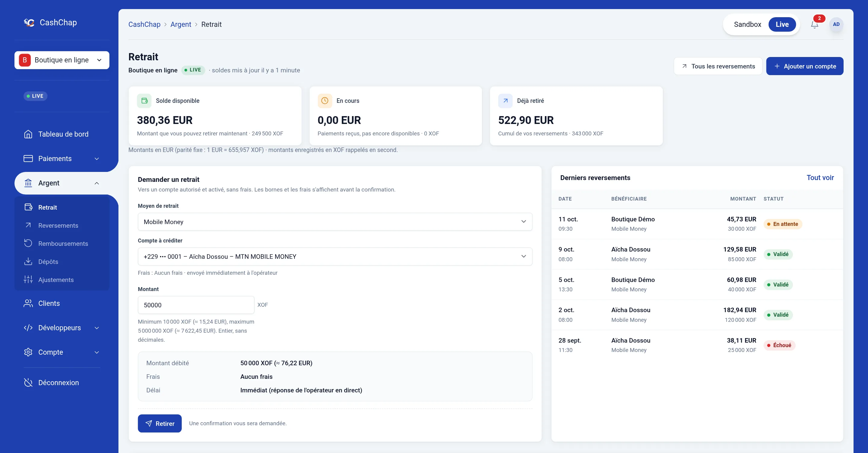
Task: Click the Échoué status badge
Action: point(779,345)
